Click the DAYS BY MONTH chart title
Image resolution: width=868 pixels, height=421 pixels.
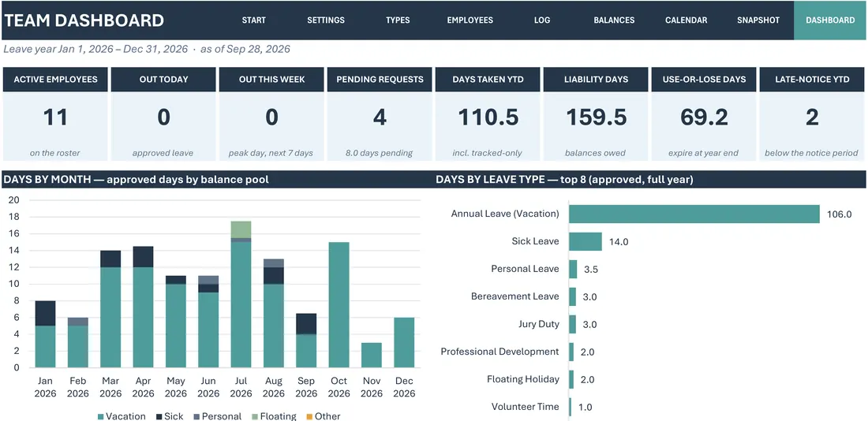(137, 179)
